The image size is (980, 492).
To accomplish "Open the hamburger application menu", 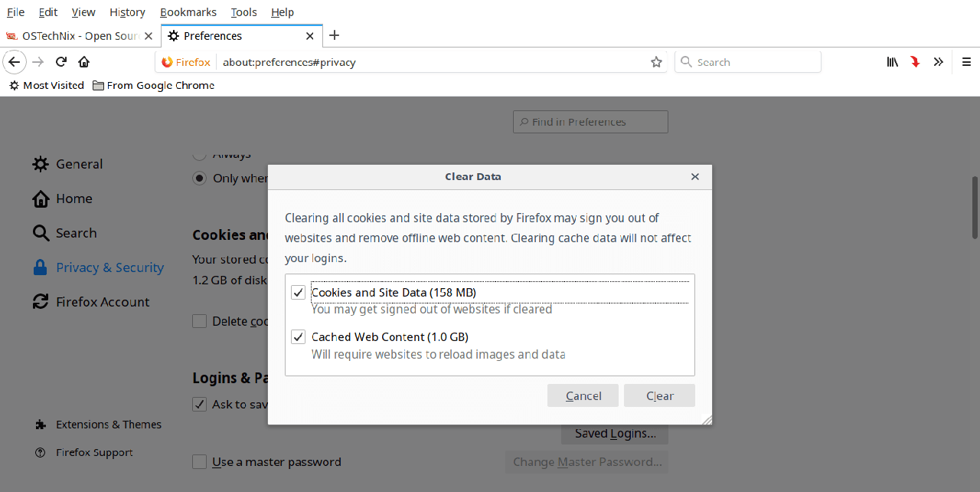I will click(x=966, y=62).
